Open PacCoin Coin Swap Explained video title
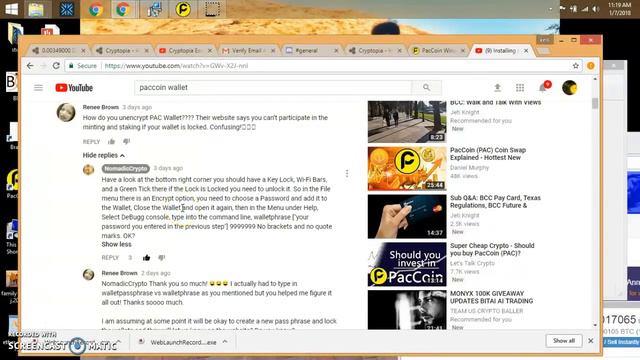Image resolution: width=640 pixels, height=360 pixels. (488, 153)
